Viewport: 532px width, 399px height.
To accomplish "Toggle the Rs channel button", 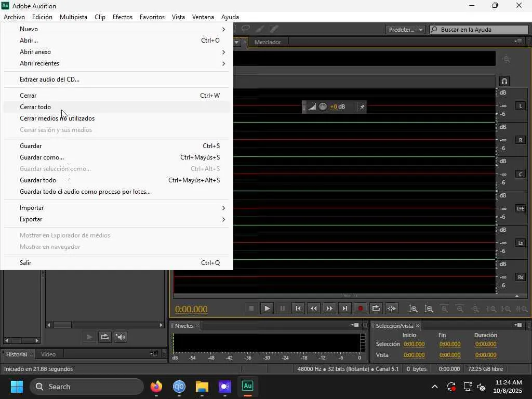I will tap(521, 277).
